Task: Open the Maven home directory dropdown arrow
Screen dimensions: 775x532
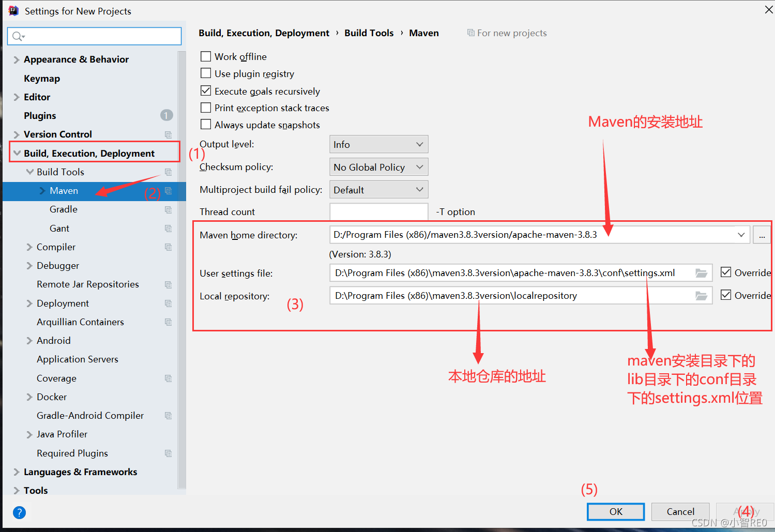Action: [741, 235]
